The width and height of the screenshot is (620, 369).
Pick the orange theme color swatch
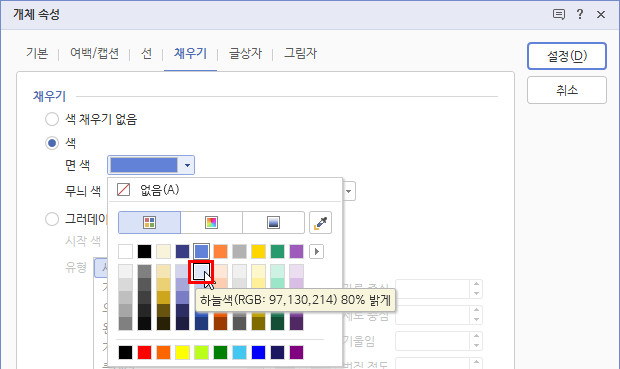(x=220, y=252)
